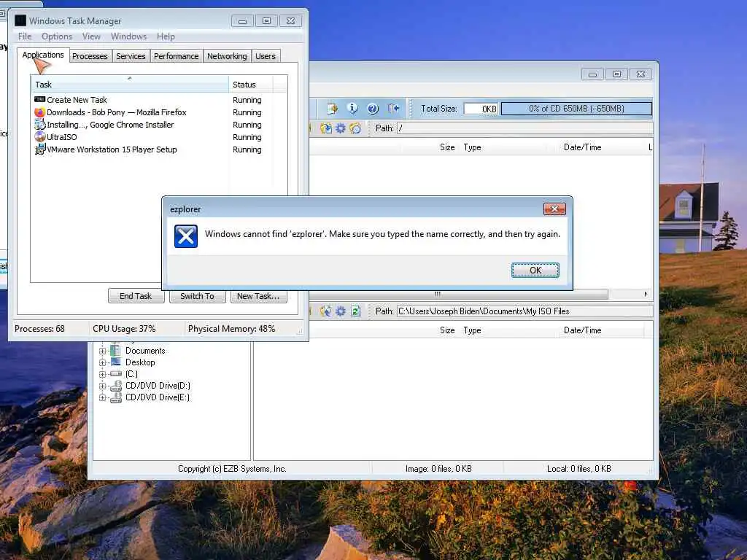Click the UltraISO Exit door arrow icon

(393, 109)
